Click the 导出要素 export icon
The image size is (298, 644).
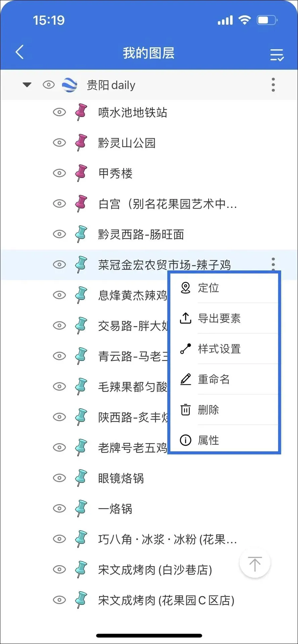point(186,318)
